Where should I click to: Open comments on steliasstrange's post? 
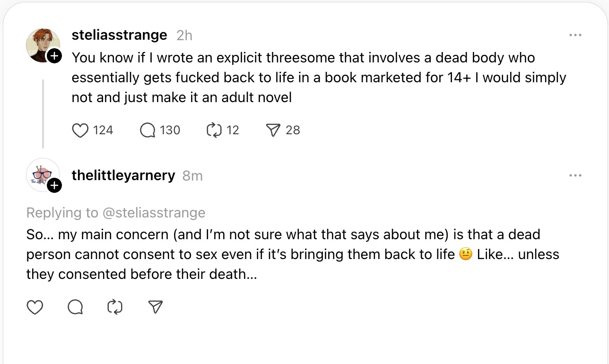148,130
